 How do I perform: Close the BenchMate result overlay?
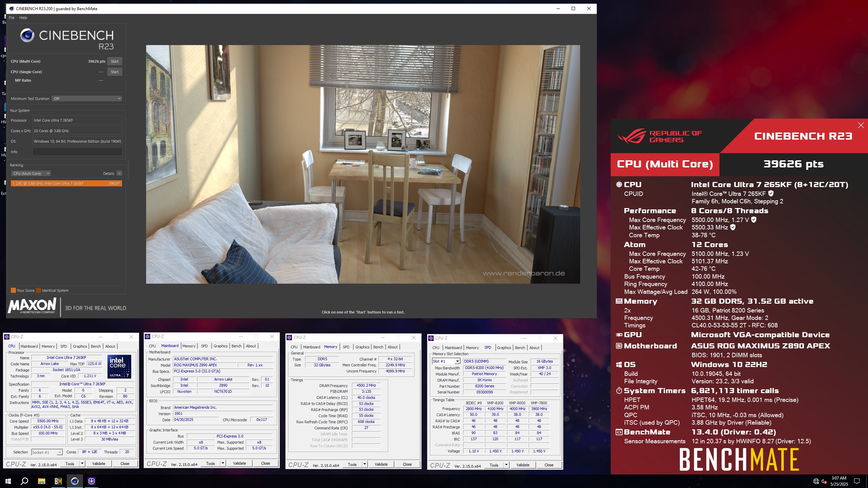tap(861, 125)
